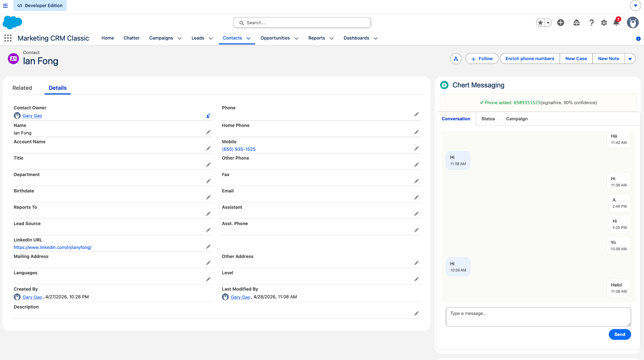Click the Follow button
644x360 pixels.
point(482,59)
